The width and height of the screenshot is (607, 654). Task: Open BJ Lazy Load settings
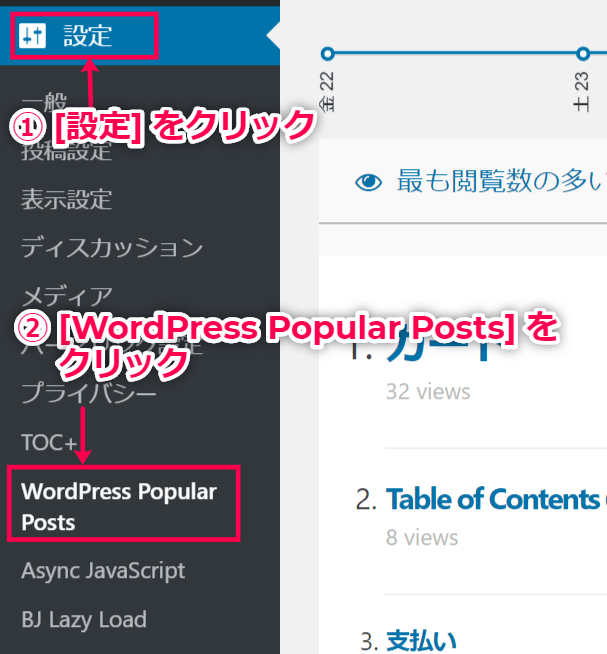(84, 620)
